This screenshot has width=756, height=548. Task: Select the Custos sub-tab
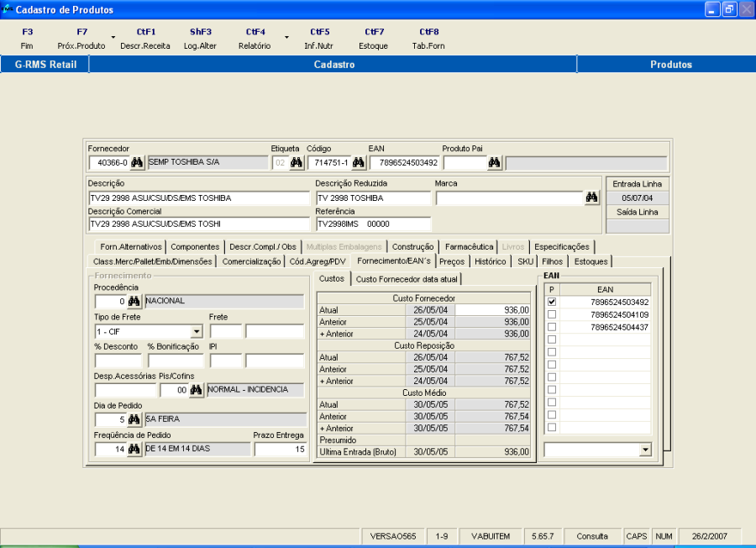[x=332, y=279]
